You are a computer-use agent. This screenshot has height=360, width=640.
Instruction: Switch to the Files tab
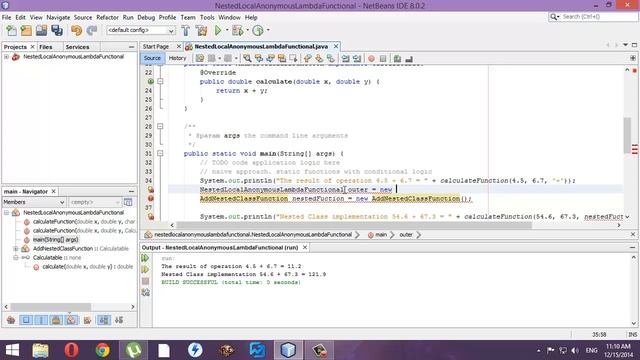pos(46,47)
